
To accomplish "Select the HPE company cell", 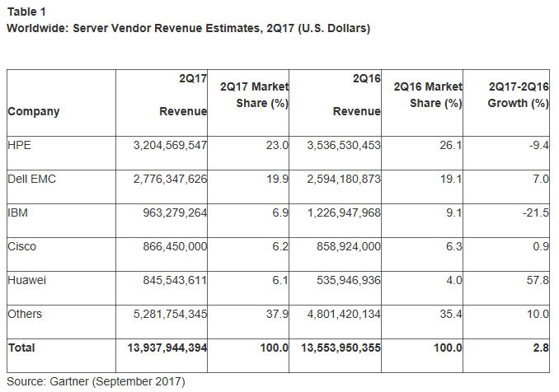I will click(x=19, y=145).
